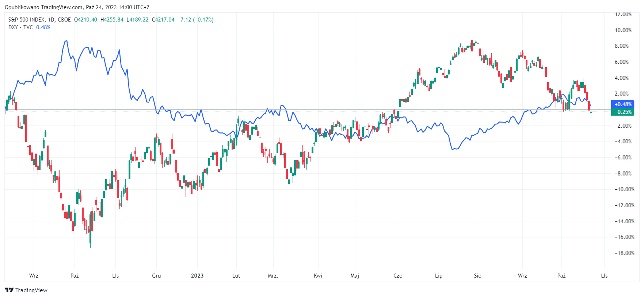Click the 4.00% price scale label

pyautogui.click(x=622, y=78)
